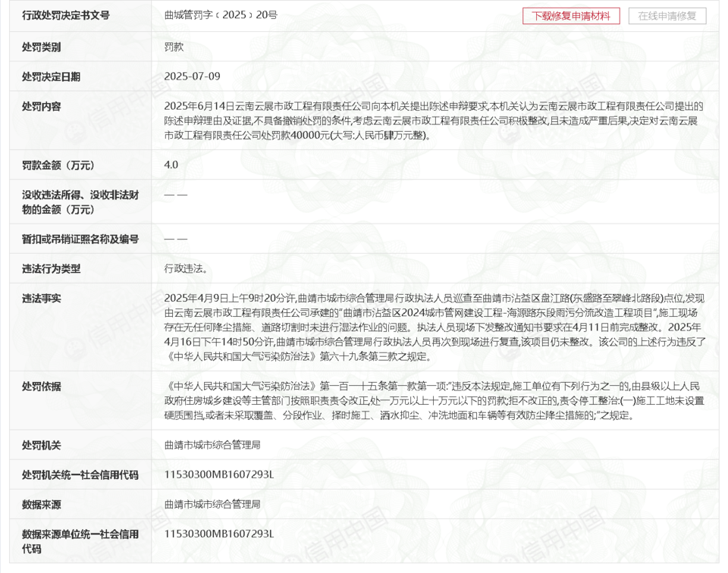Click 曲靖市城市综合管理局 in the 数据来源 row
This screenshot has height=573, width=728.
click(x=212, y=504)
